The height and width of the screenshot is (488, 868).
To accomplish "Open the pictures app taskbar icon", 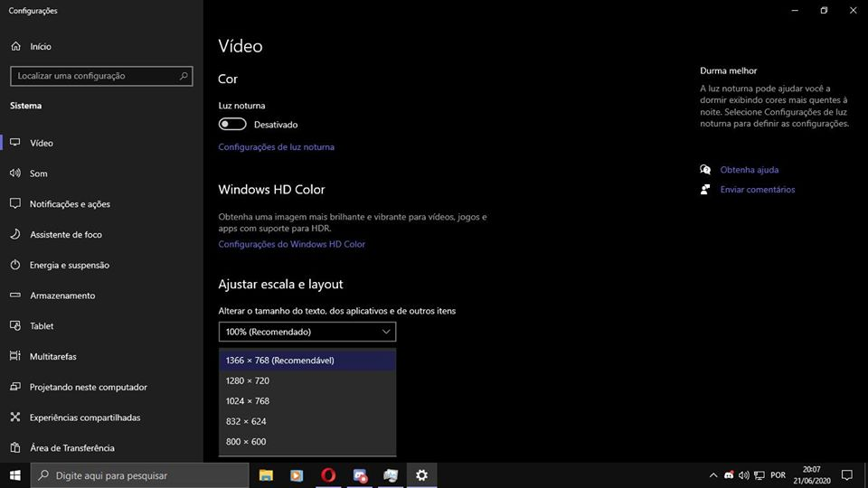I will (x=391, y=475).
